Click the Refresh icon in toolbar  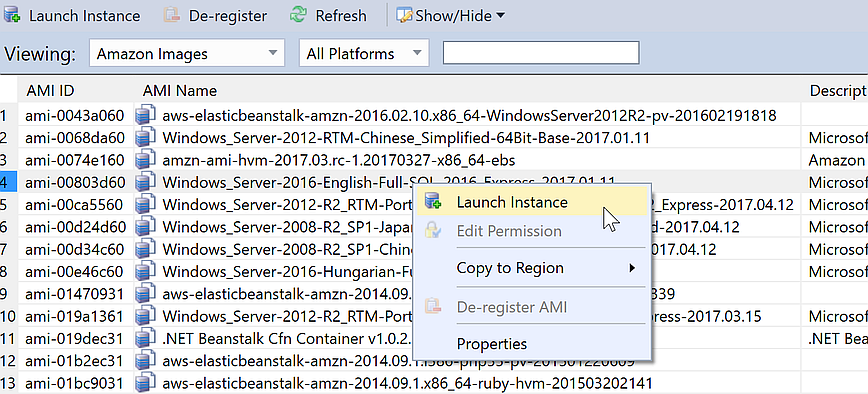[x=298, y=15]
